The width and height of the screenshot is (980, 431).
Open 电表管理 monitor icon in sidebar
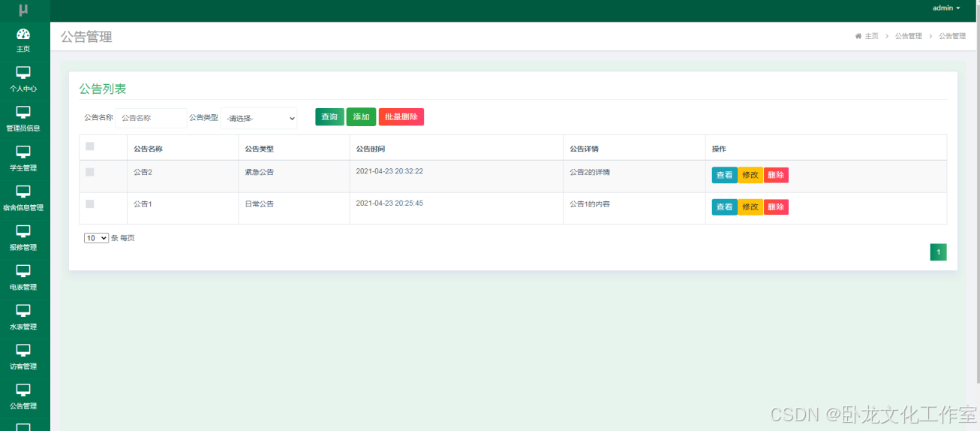click(x=23, y=271)
